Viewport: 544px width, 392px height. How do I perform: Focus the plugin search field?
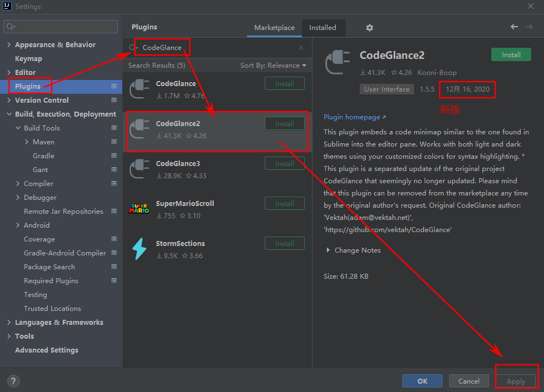(x=217, y=48)
